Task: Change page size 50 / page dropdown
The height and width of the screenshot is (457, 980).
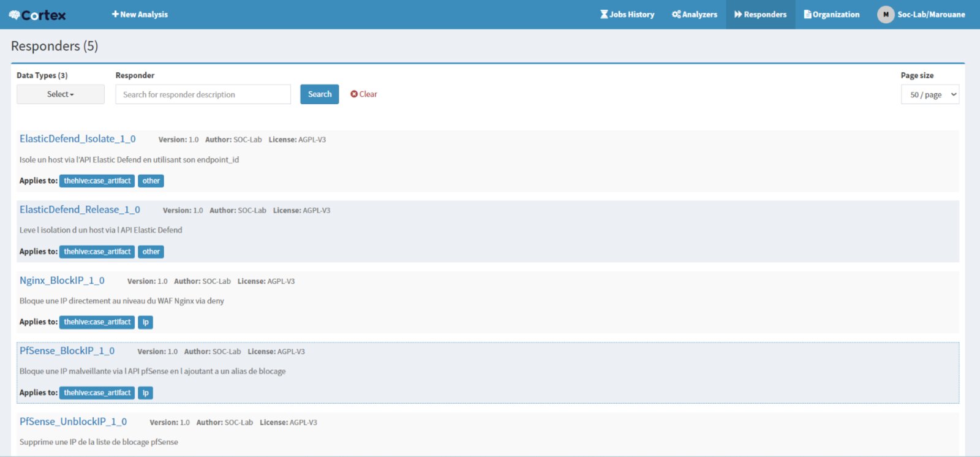Action: pyautogui.click(x=930, y=94)
